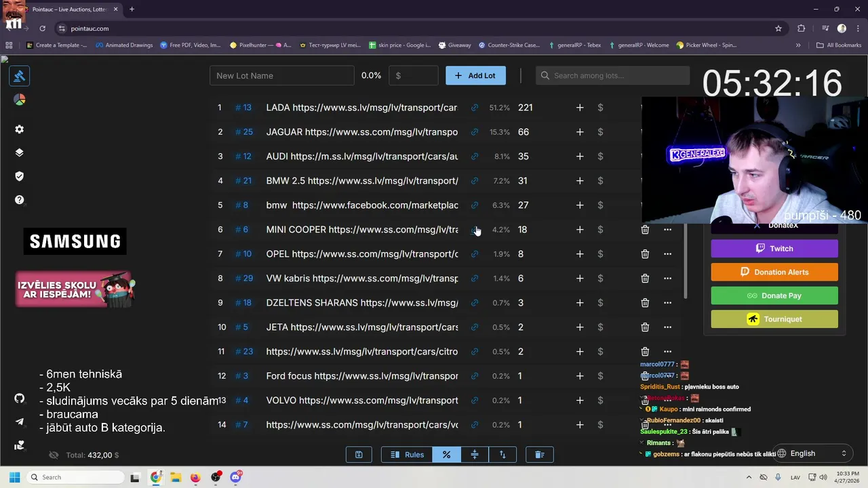Select lot number #25 tag
The image size is (868, 488).
[x=243, y=132]
